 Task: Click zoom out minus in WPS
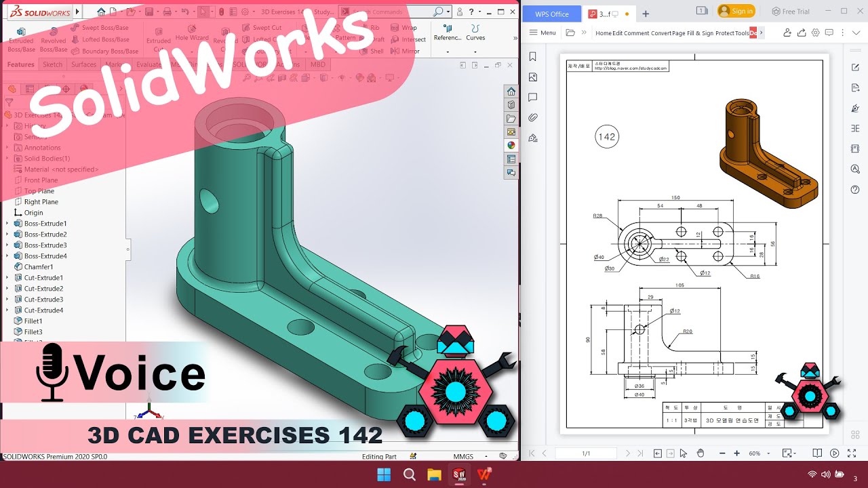(722, 453)
